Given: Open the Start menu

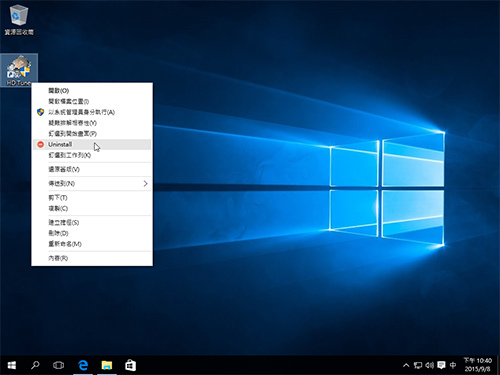Looking at the screenshot, I should click(12, 365).
